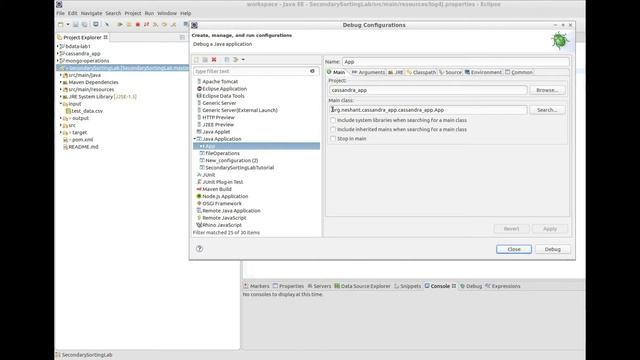Open the Expressions view tab
The height and width of the screenshot is (360, 640).
[x=502, y=286]
